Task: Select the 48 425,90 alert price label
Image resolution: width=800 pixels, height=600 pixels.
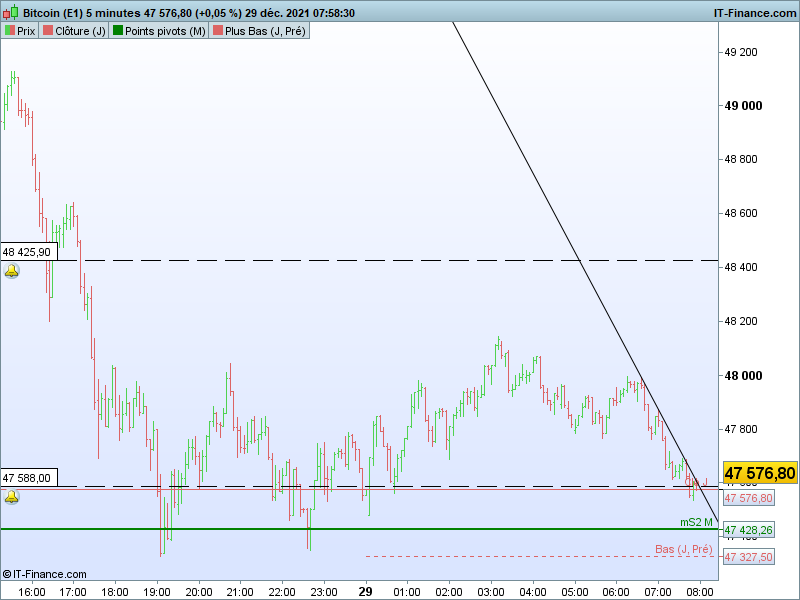Action: (29, 252)
